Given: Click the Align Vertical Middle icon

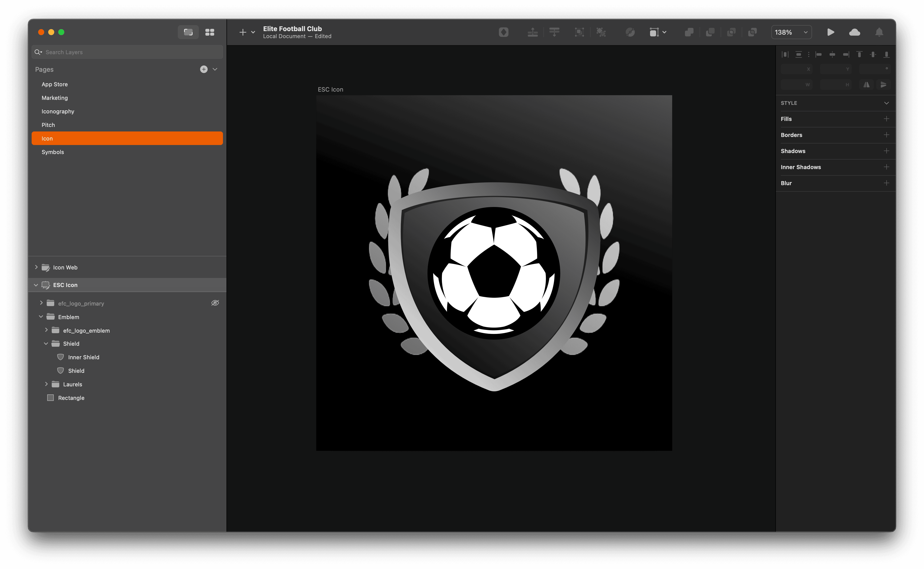Looking at the screenshot, I should tap(873, 55).
